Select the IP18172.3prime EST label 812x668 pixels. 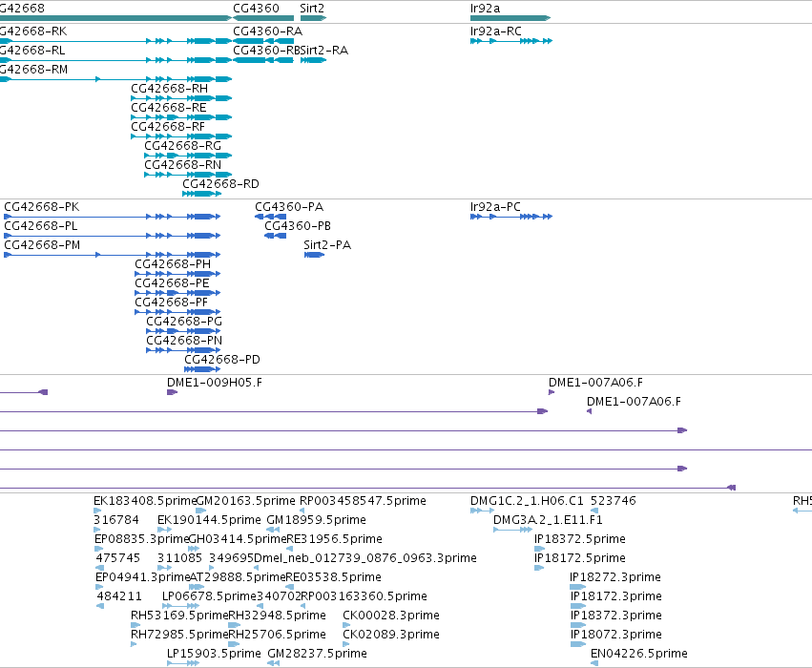[x=616, y=597]
